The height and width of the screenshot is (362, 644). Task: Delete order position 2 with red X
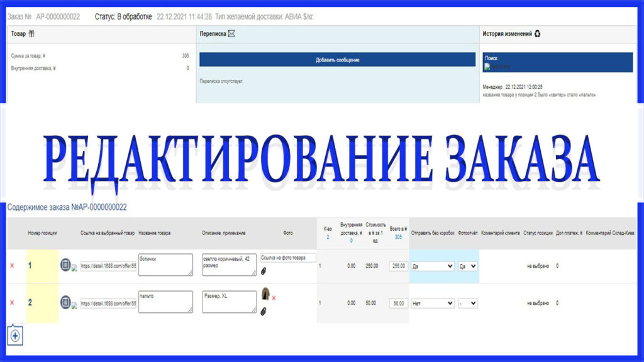11,303
